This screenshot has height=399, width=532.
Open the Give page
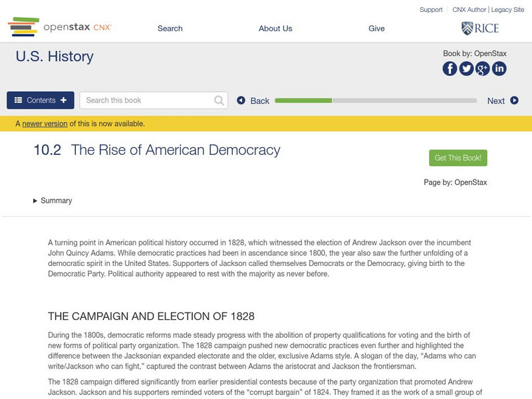376,28
